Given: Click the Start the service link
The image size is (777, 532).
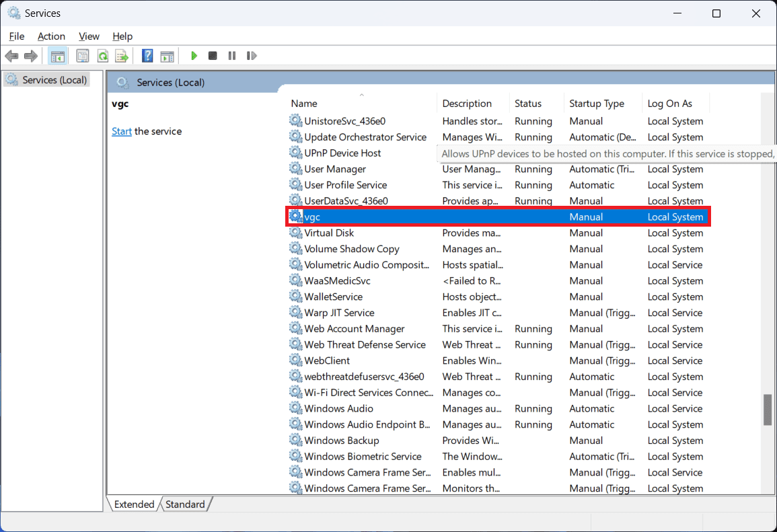Looking at the screenshot, I should coord(122,131).
